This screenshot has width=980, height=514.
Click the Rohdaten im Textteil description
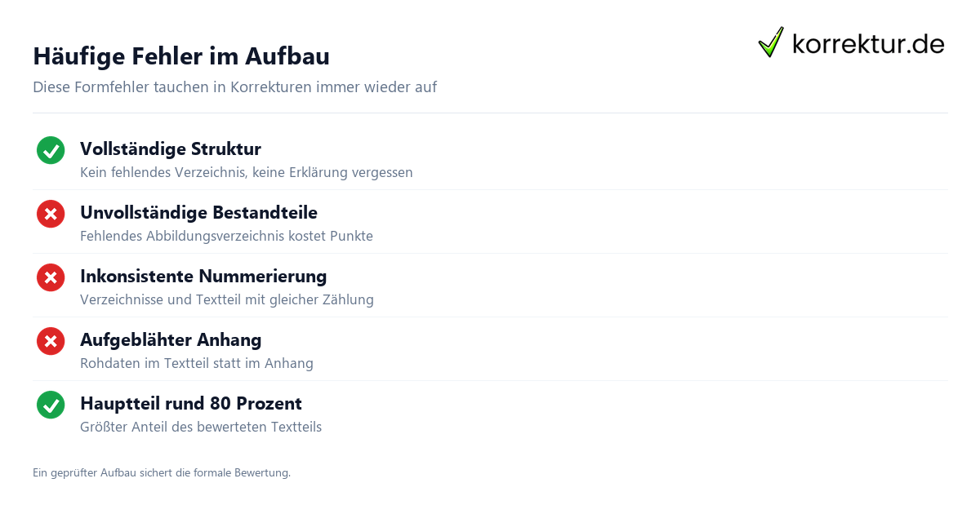point(197,364)
